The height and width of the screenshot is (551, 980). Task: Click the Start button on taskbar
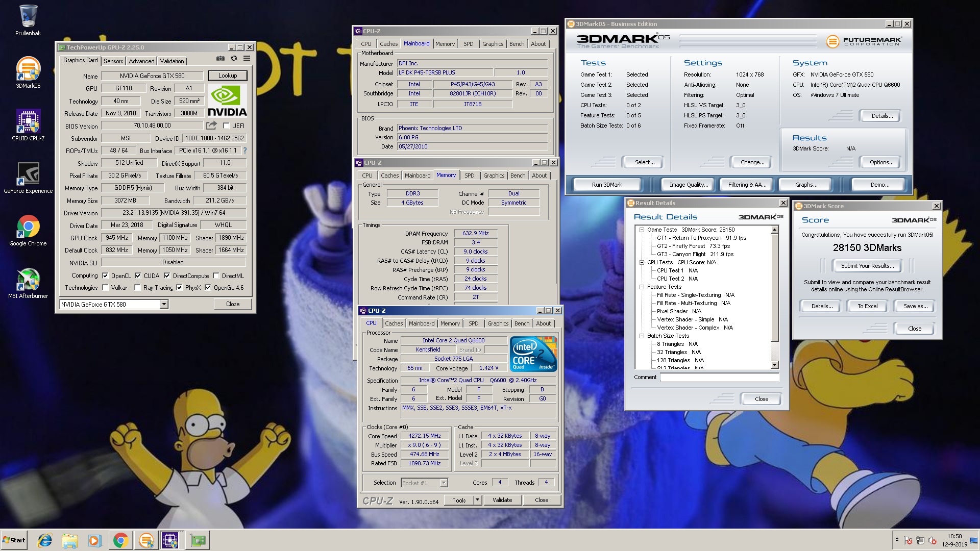14,540
